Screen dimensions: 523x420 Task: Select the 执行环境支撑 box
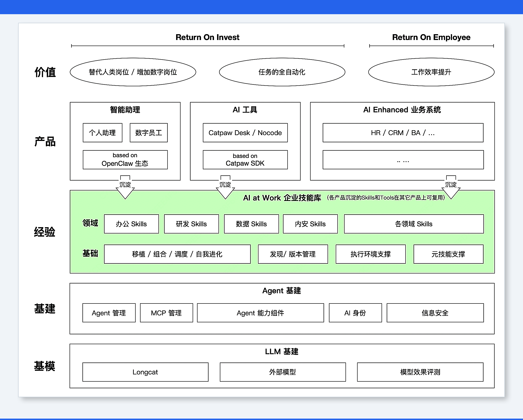click(x=370, y=254)
